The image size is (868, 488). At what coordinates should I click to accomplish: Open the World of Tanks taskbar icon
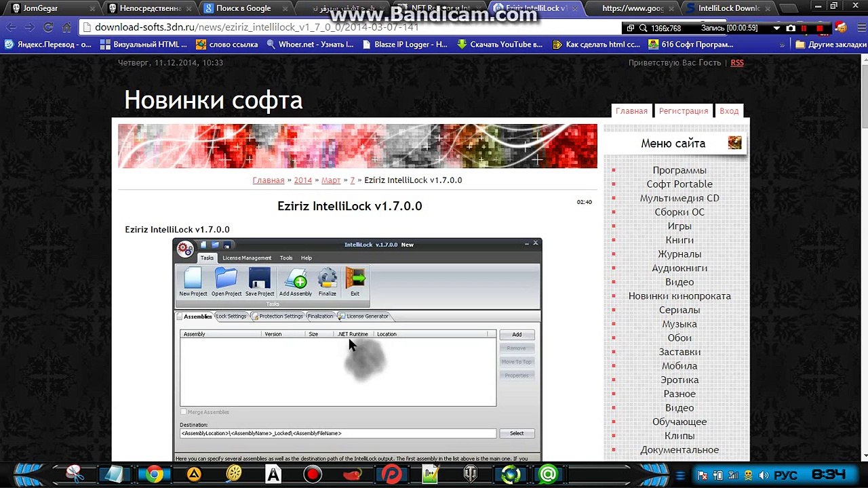[471, 474]
